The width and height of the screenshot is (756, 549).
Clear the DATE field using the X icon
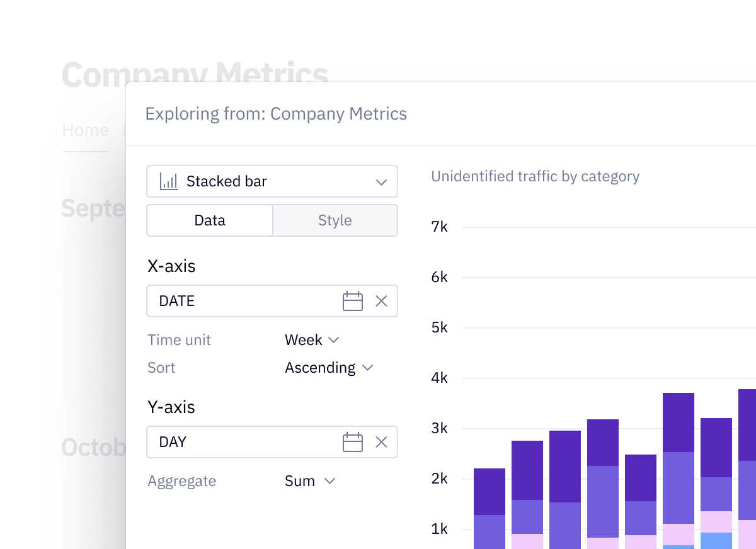coord(381,301)
